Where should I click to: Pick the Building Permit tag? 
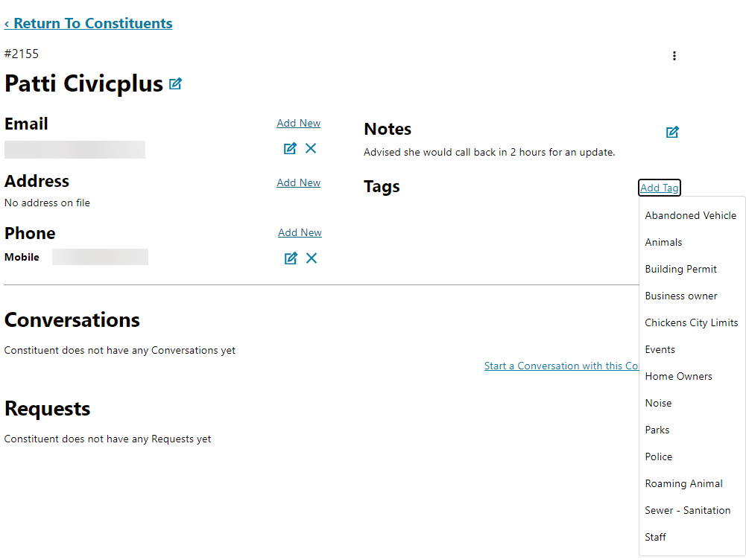(x=681, y=269)
